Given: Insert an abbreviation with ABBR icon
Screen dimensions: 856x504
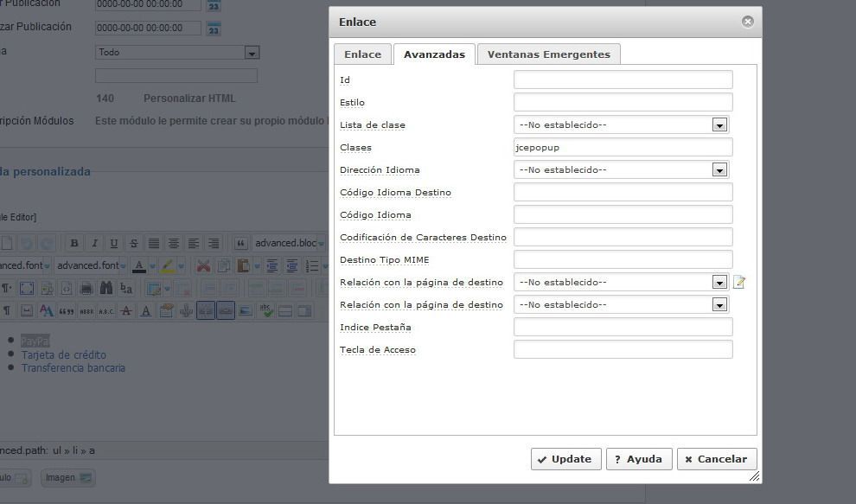Looking at the screenshot, I should pos(86,311).
